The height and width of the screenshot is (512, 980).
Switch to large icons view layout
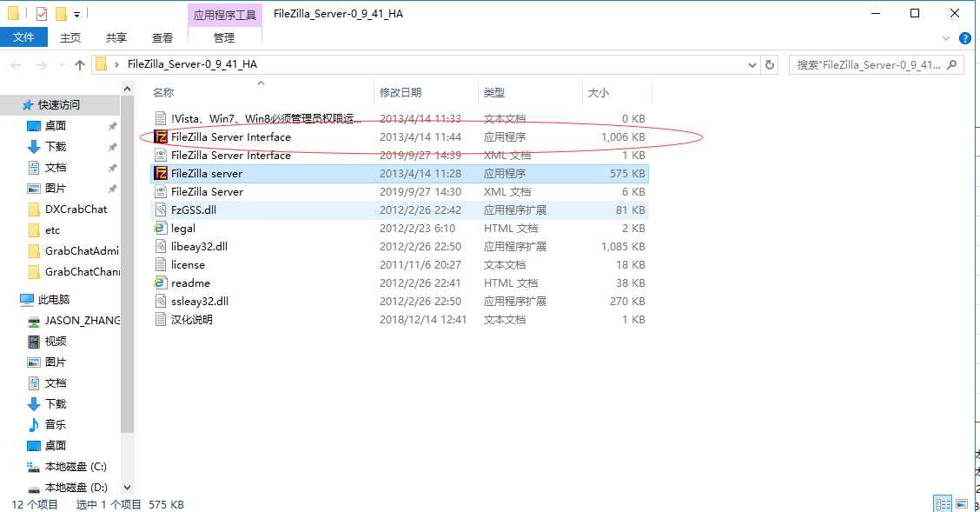point(962,503)
